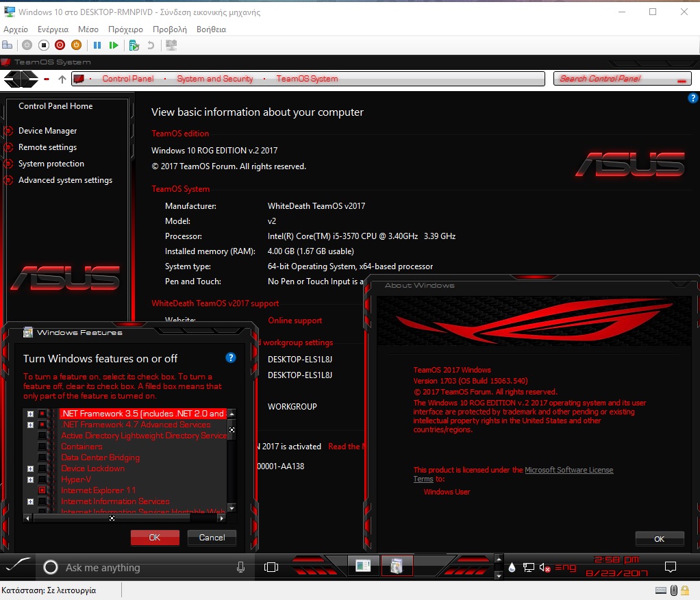700x600 pixels.
Task: Go up one level with the arrow icon
Action: click(x=62, y=79)
